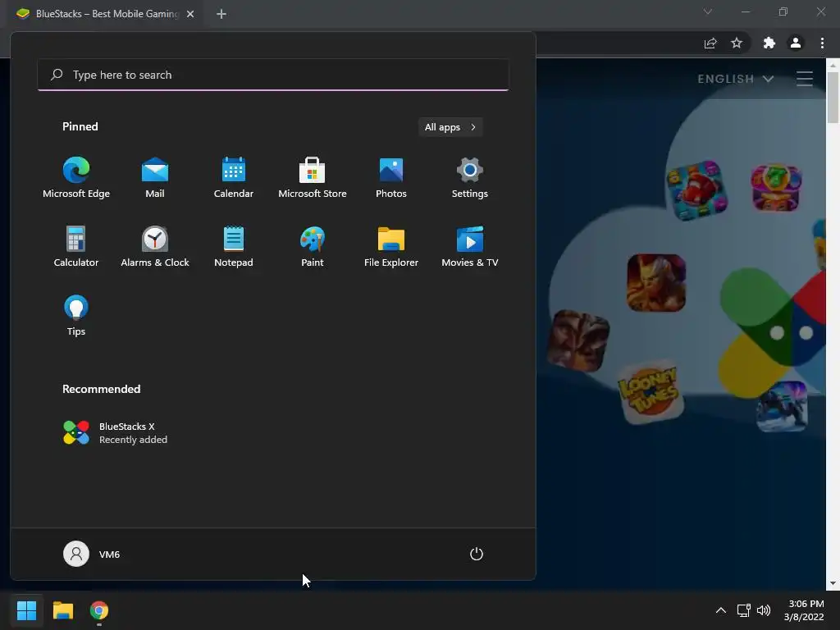
Task: Click the Looney Tunes game thumbnail
Action: (651, 391)
